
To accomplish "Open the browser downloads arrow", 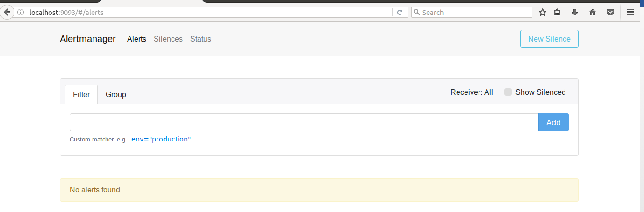I will point(575,13).
